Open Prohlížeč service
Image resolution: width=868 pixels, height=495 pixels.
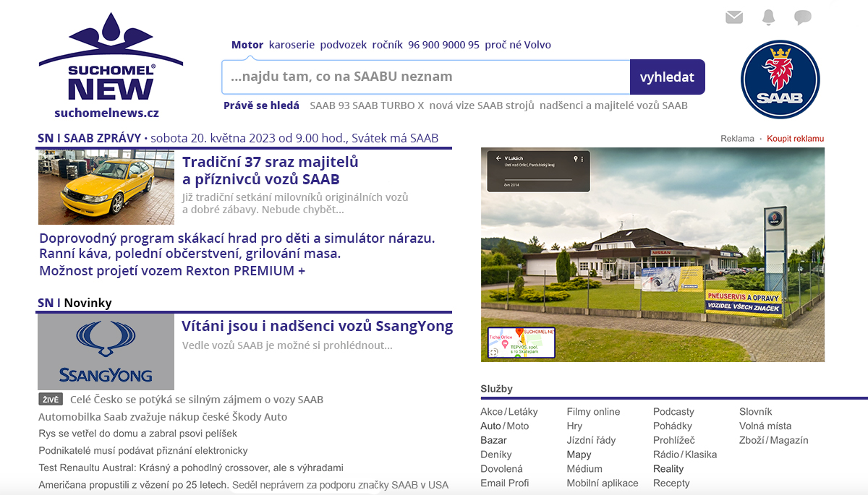674,440
